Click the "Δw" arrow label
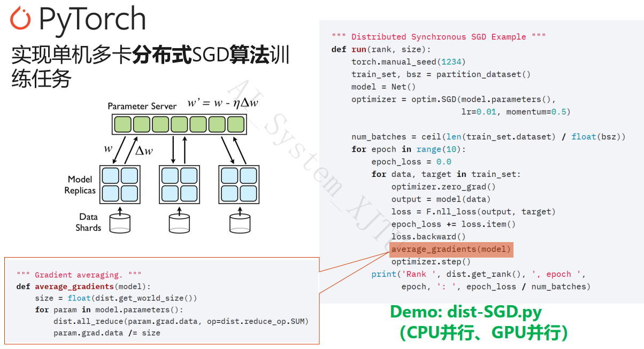This screenshot has height=349, width=644. tap(143, 151)
